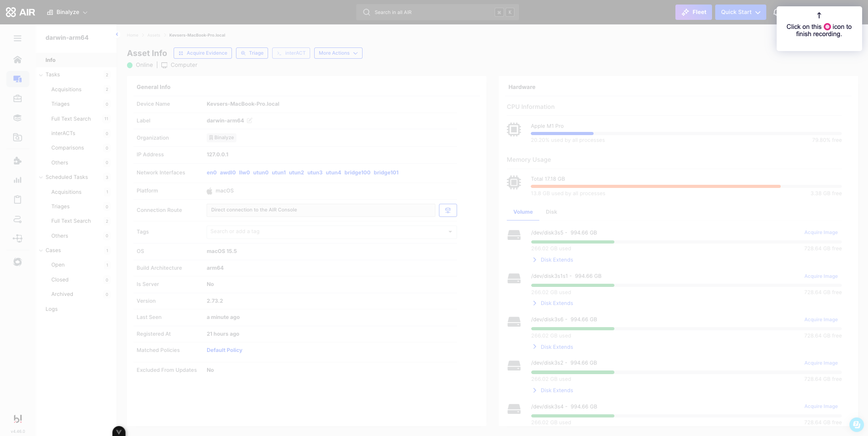Click the connection route monitor icon button

(x=448, y=210)
